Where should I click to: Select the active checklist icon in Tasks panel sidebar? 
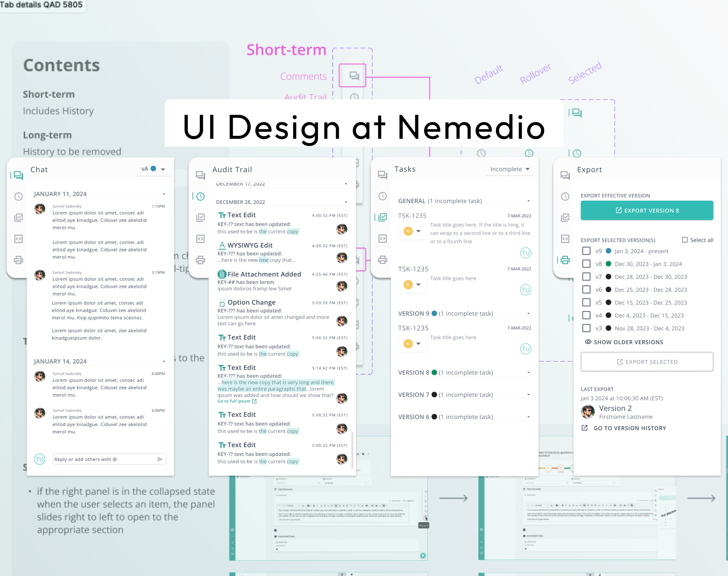tap(383, 217)
